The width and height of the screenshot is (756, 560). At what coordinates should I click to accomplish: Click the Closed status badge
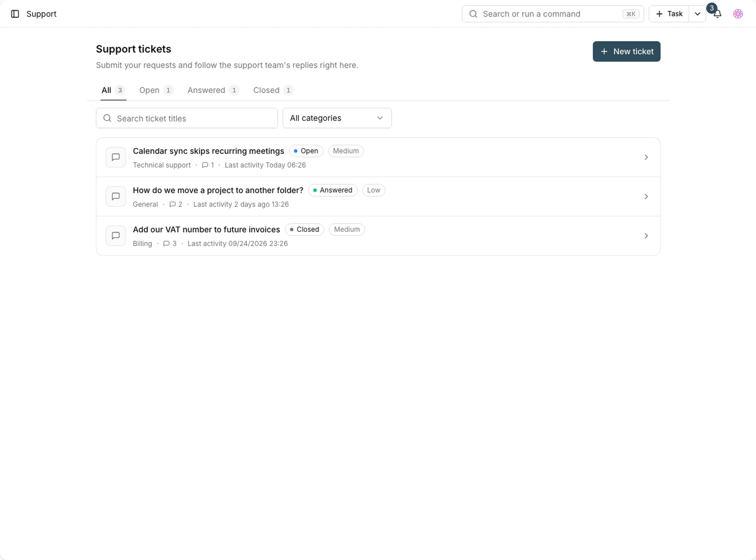pos(305,229)
